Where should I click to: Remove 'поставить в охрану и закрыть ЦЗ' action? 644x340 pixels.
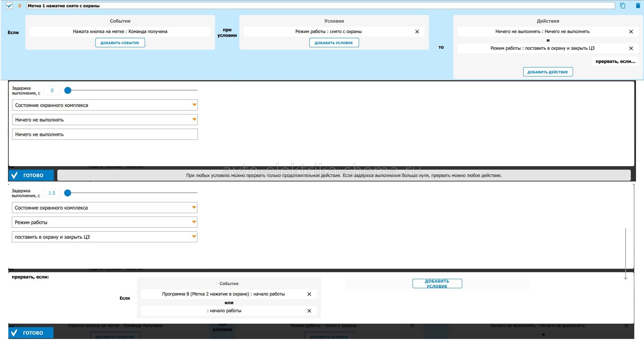[x=631, y=48]
